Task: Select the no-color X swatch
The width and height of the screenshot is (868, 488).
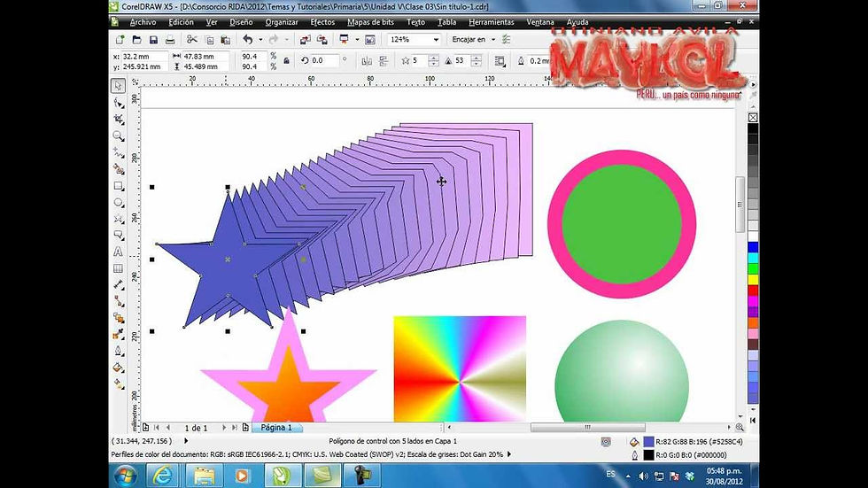Action: pyautogui.click(x=753, y=117)
